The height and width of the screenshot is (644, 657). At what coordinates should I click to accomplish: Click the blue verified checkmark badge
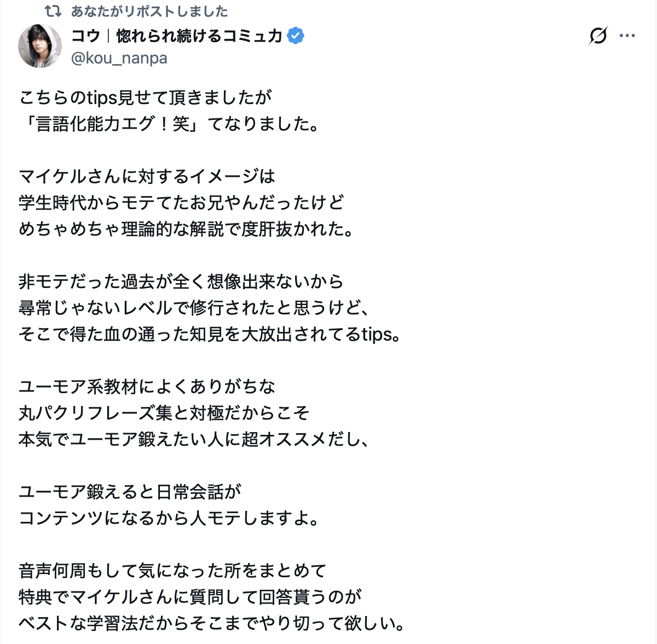click(x=296, y=36)
